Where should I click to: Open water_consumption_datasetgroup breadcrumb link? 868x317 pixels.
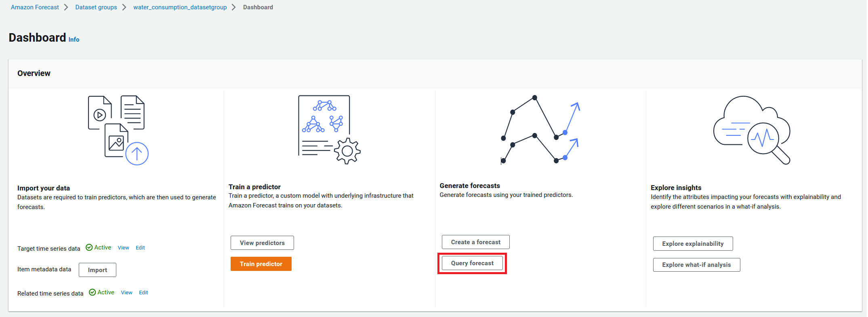(180, 7)
